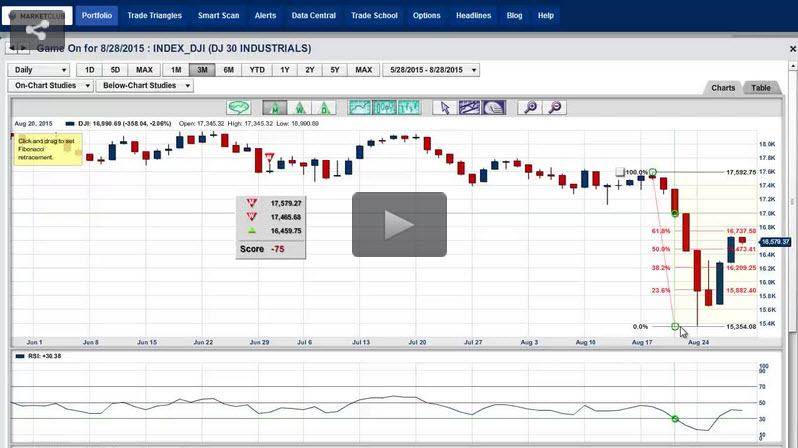Screen dimensions: 798x448
Task: Open the date range 5/28/2015 - 8/28/2015 dropdown
Action: coord(431,70)
